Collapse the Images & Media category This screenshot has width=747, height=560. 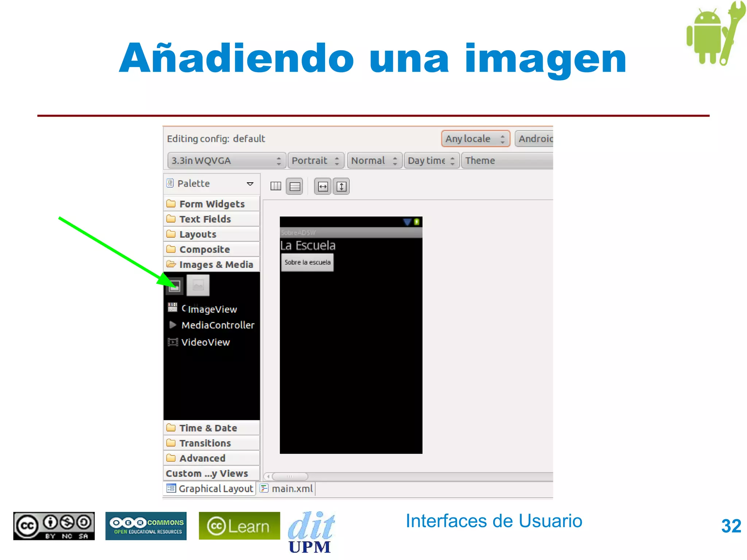click(212, 265)
